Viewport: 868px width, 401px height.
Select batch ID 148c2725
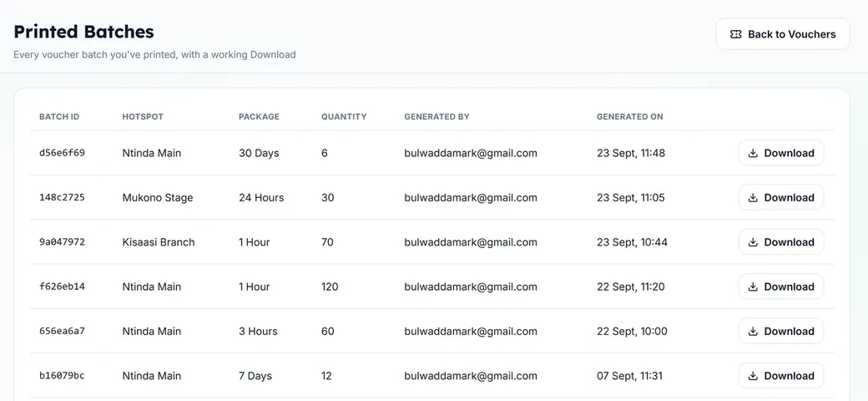coord(62,197)
